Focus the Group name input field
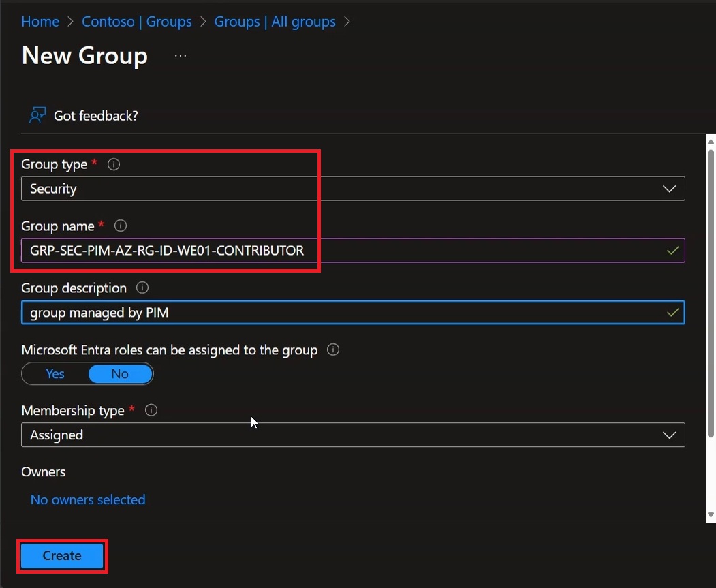The image size is (716, 588). point(353,250)
